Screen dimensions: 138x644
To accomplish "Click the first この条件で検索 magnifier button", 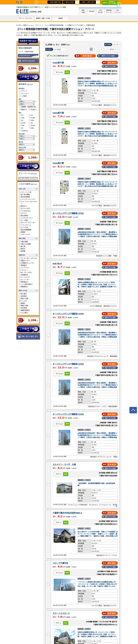I will (x=28, y=77).
